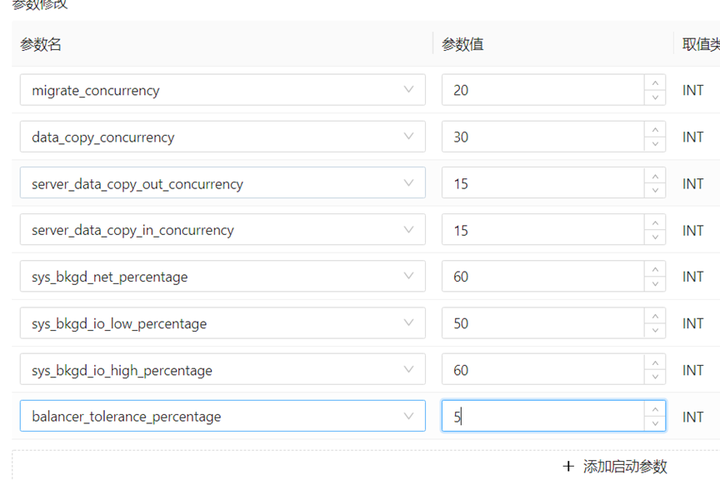Click the 添加启动参数 add parameter button
This screenshot has height=480, width=720.
pos(624,466)
